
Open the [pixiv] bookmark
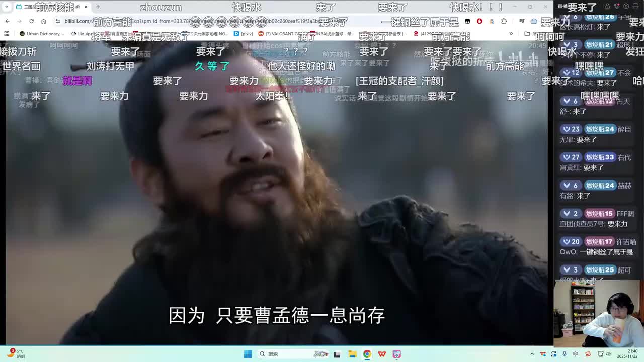point(244,34)
